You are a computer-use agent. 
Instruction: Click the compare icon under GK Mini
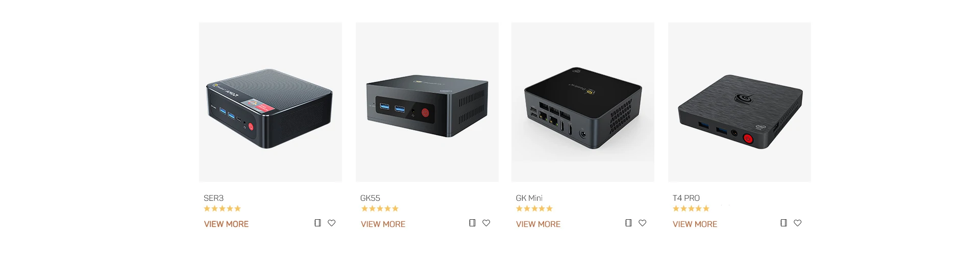point(628,223)
